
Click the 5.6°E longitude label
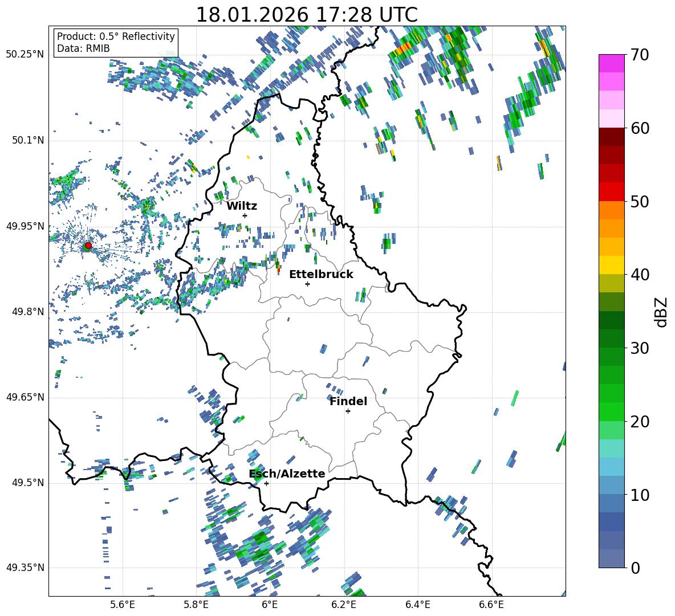tap(123, 605)
